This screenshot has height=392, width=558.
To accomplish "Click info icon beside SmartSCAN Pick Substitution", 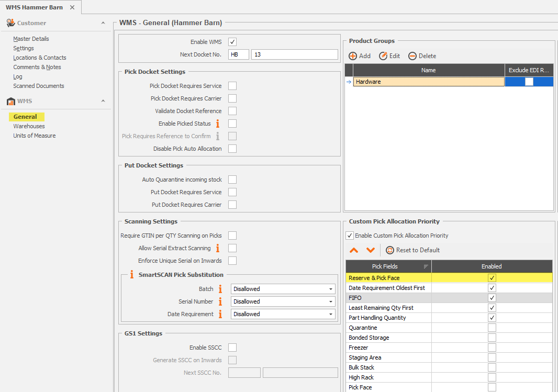I will (132, 274).
